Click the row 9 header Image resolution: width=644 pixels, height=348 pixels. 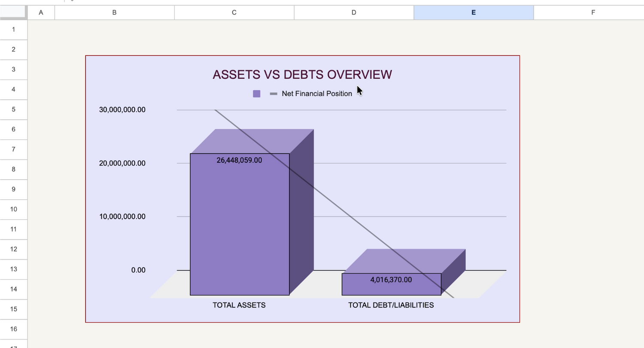click(14, 189)
